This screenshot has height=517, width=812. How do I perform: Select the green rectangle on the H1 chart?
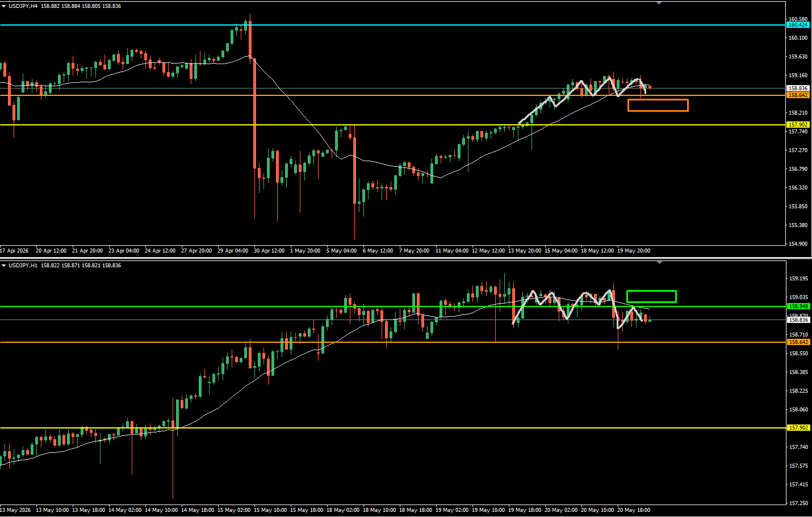tap(651, 296)
